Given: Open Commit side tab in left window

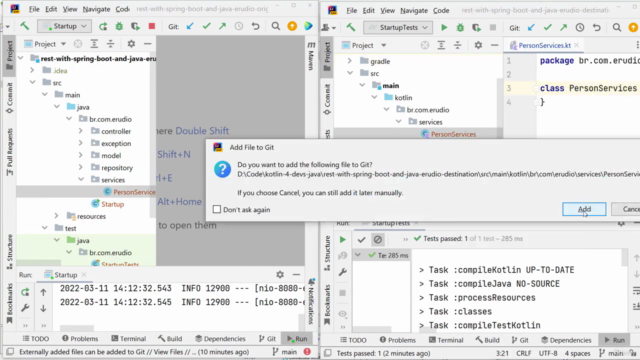Looking at the screenshot, I should pyautogui.click(x=10, y=98).
